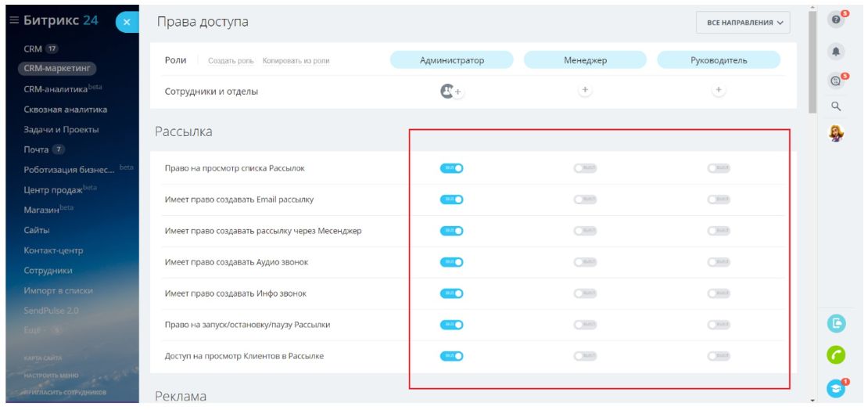Toggle the hamburger menu next to Битрикс 24
Image resolution: width=868 pixels, height=410 pixels.
[x=13, y=21]
